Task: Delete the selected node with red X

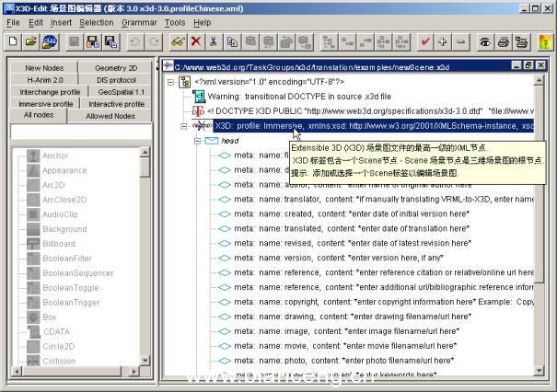Action: pyautogui.click(x=196, y=42)
